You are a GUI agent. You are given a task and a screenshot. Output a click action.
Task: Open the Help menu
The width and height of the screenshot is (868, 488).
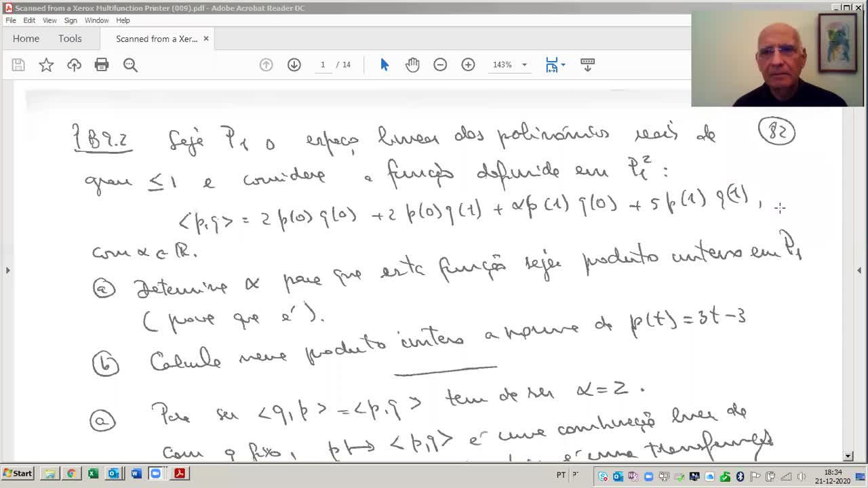point(123,20)
